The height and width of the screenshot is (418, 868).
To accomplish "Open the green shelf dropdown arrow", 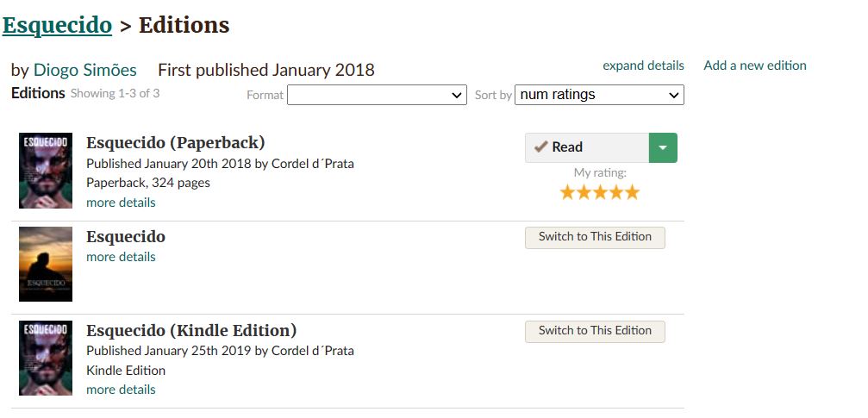I will [663, 147].
